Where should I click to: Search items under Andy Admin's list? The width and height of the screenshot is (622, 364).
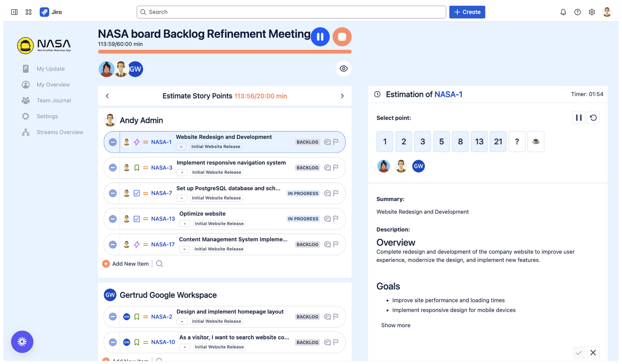(x=160, y=264)
